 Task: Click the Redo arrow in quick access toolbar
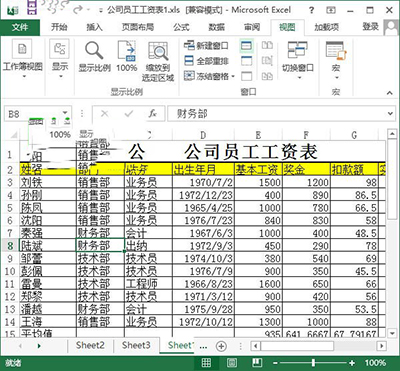click(x=79, y=10)
